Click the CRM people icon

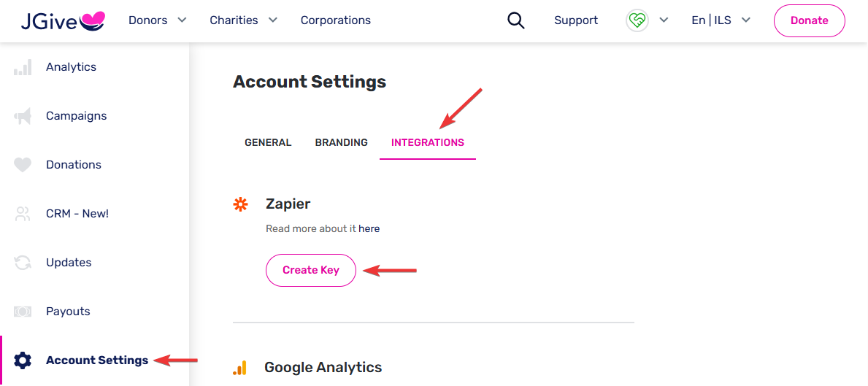coord(23,214)
